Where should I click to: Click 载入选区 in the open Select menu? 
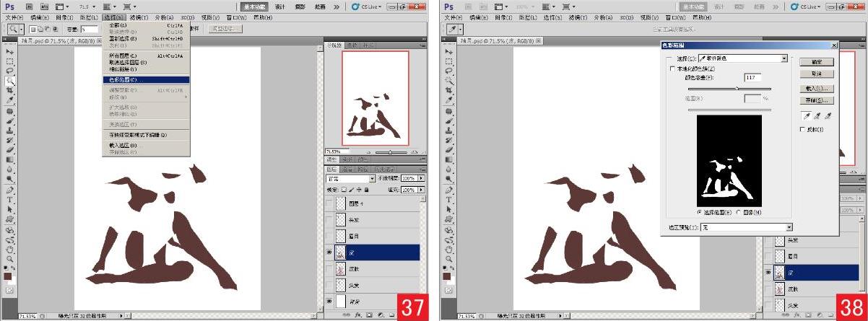pos(146,145)
